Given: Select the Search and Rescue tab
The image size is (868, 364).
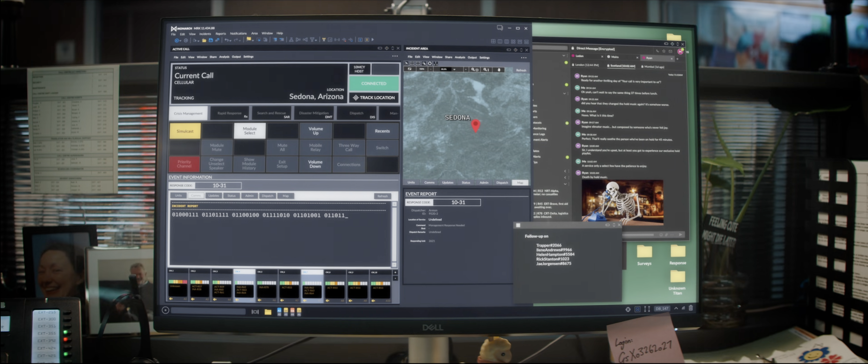Looking at the screenshot, I should coord(272,113).
